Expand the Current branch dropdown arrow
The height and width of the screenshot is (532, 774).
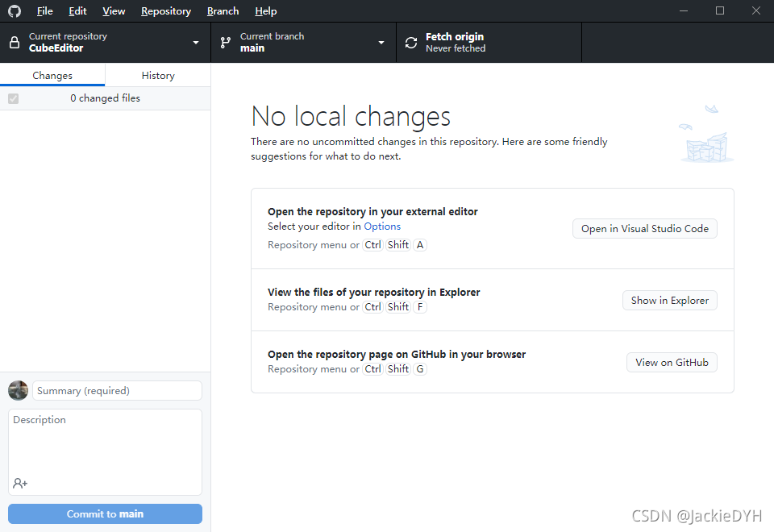[x=381, y=43]
